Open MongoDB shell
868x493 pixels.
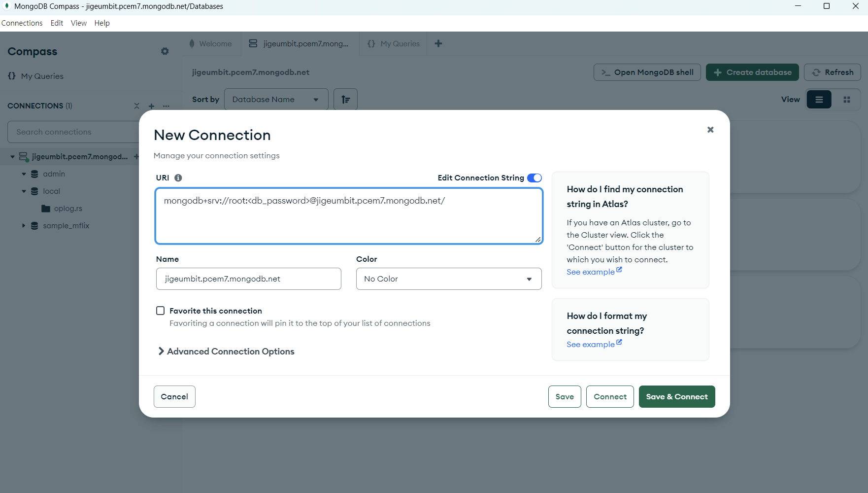(647, 72)
